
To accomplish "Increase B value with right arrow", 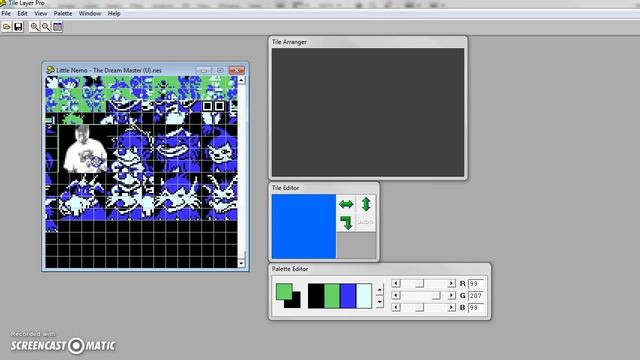I will tap(451, 307).
